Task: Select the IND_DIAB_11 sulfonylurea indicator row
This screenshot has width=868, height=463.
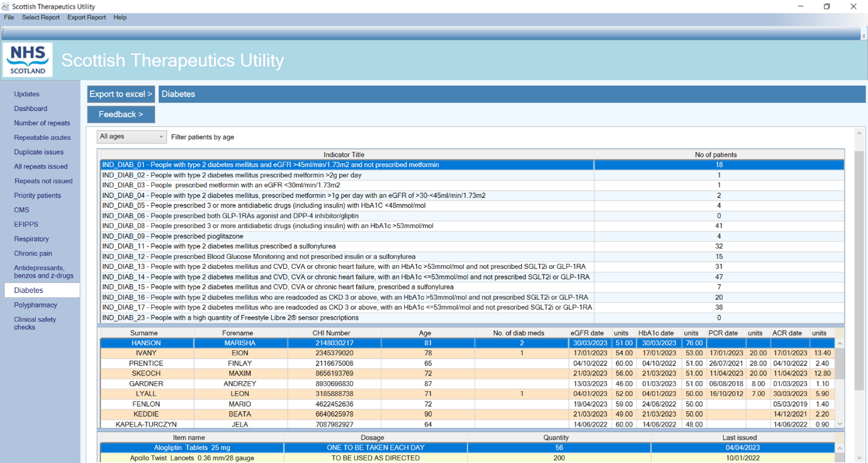Action: pyautogui.click(x=346, y=246)
